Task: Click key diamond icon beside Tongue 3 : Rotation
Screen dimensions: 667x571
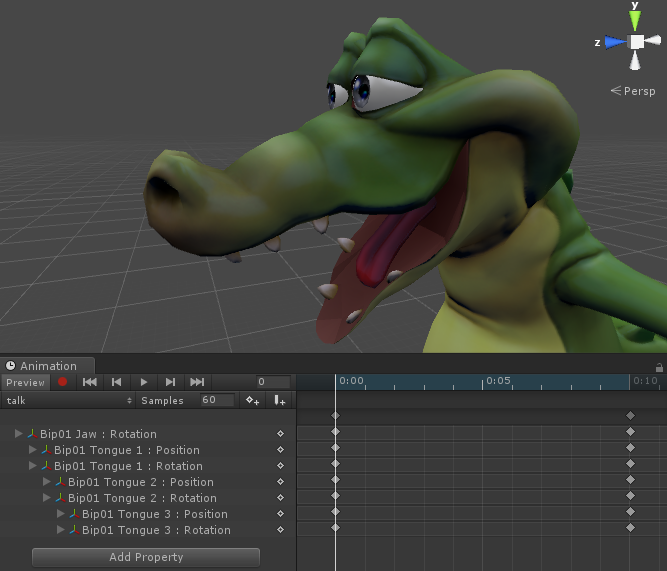Action: click(280, 530)
